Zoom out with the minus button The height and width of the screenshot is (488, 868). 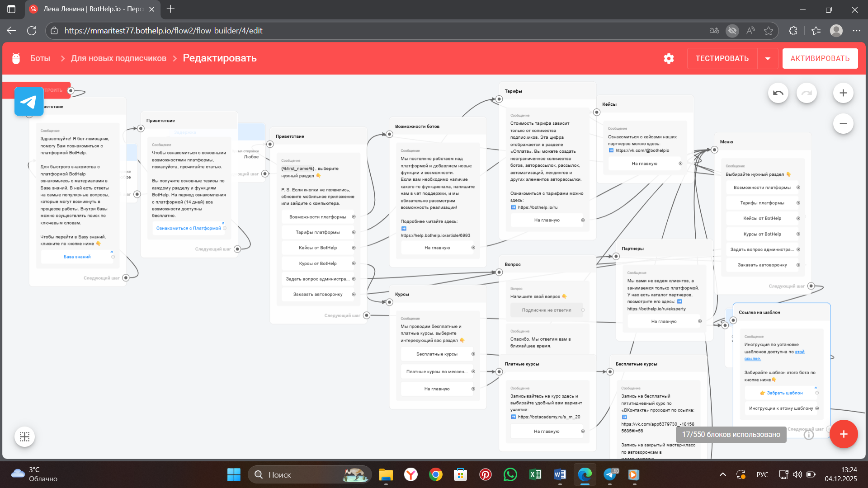point(843,123)
